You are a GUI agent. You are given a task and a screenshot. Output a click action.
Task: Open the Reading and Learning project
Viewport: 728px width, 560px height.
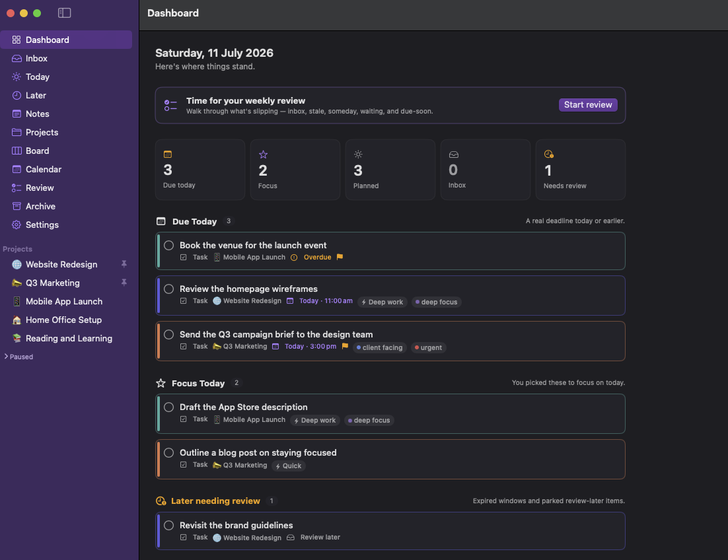tap(66, 338)
